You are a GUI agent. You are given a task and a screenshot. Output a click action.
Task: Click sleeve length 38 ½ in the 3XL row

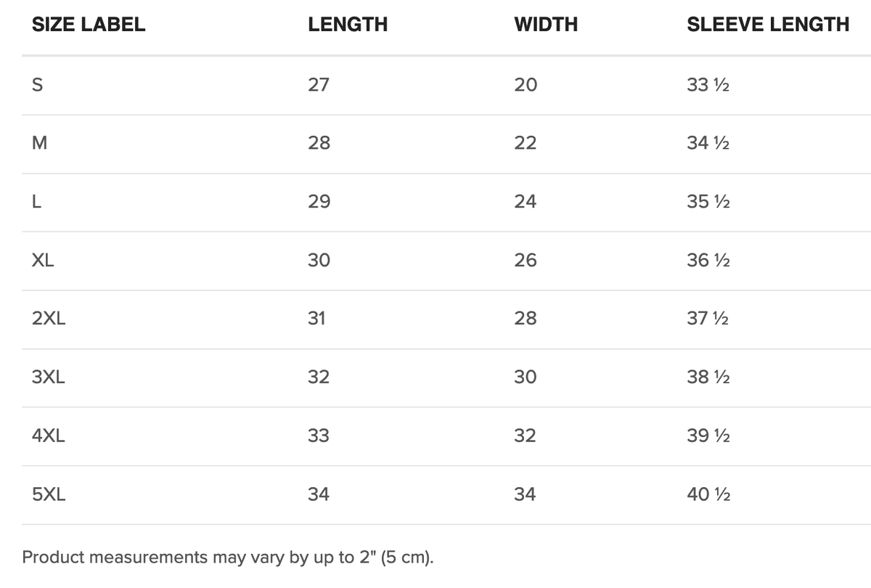pos(708,377)
